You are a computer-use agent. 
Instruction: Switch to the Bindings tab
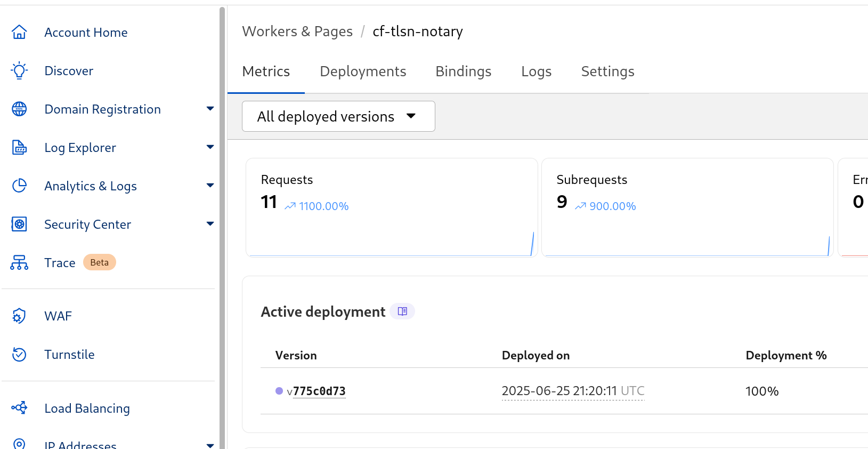pyautogui.click(x=464, y=71)
